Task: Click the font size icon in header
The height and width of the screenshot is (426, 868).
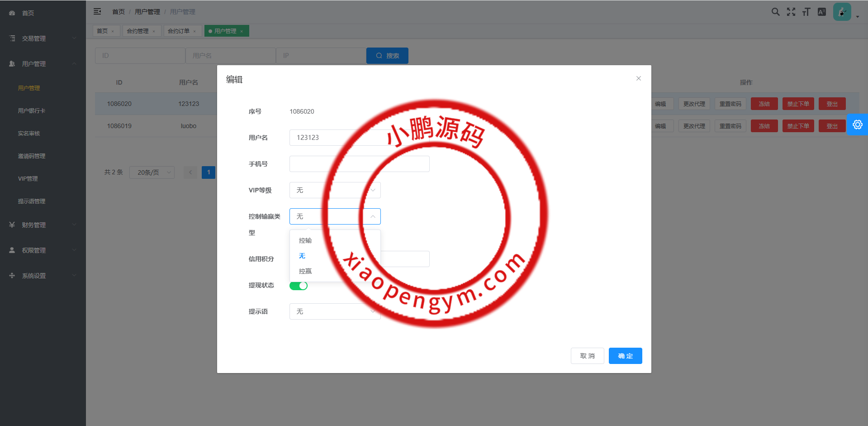Action: (806, 12)
